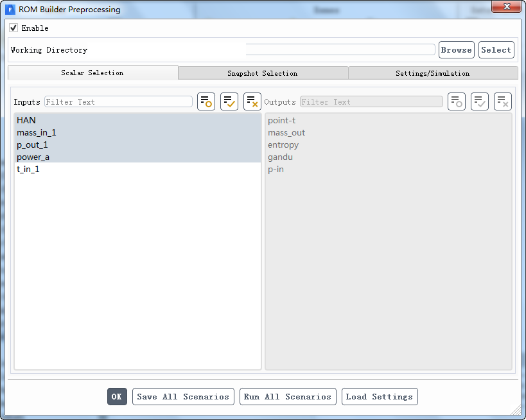Click Run All Scenarios
Screen dimensions: 526x420
[x=288, y=396]
